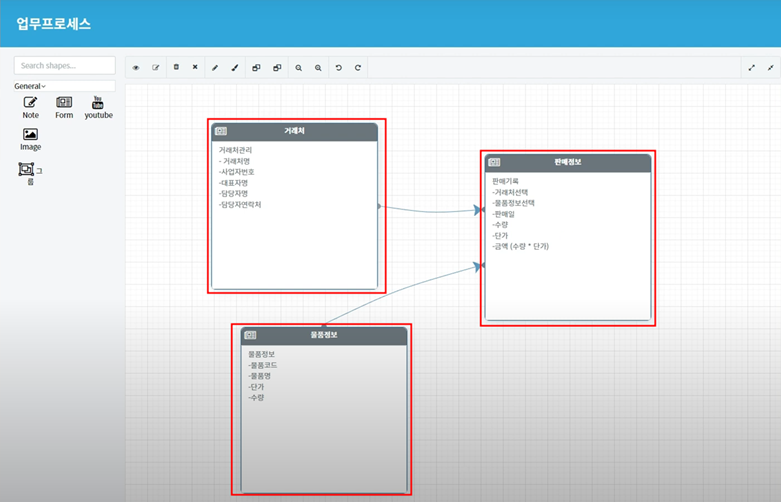The height and width of the screenshot is (502, 781).
Task: Click the '-물품명' text line
Action: tap(260, 376)
